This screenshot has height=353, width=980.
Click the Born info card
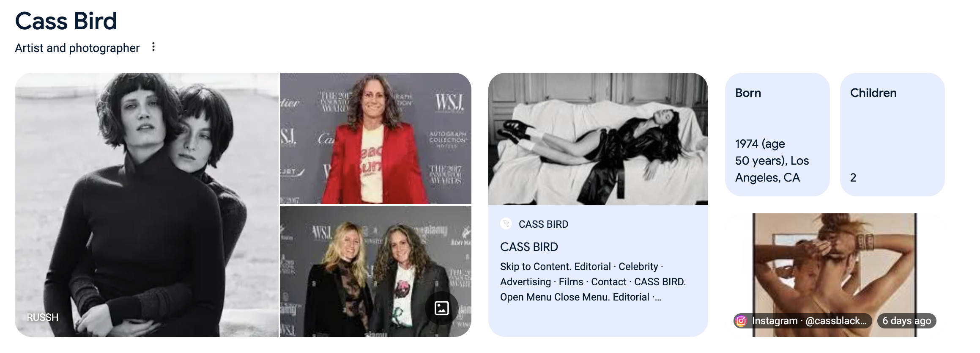click(777, 135)
